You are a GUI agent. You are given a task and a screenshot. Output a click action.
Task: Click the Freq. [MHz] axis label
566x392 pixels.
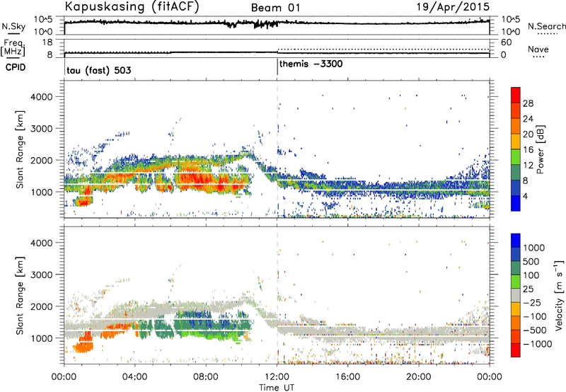pyautogui.click(x=13, y=48)
